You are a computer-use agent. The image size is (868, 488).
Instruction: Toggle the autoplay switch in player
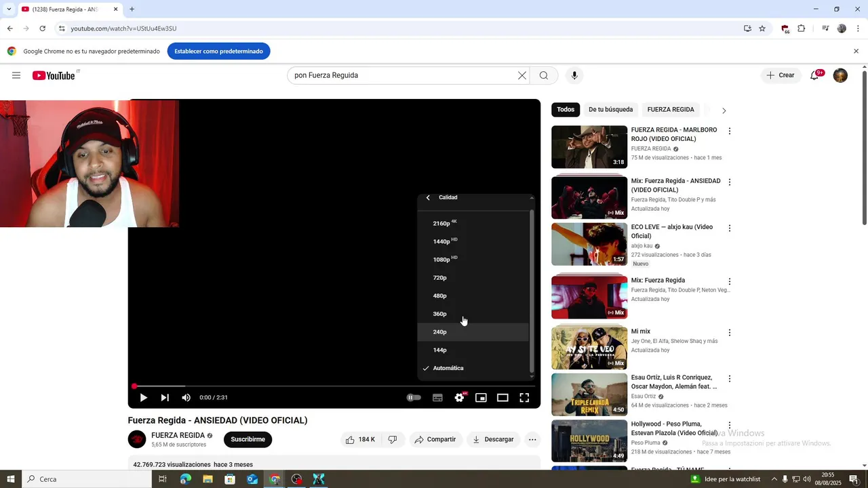click(x=414, y=398)
